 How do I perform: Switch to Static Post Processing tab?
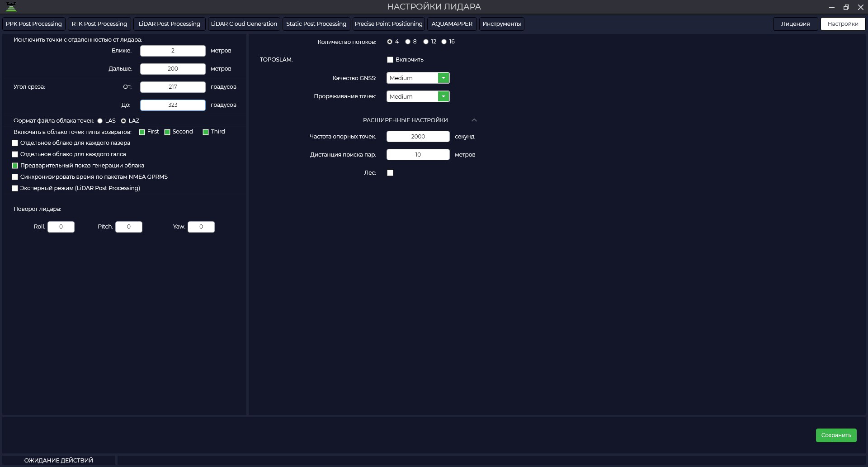pos(316,24)
